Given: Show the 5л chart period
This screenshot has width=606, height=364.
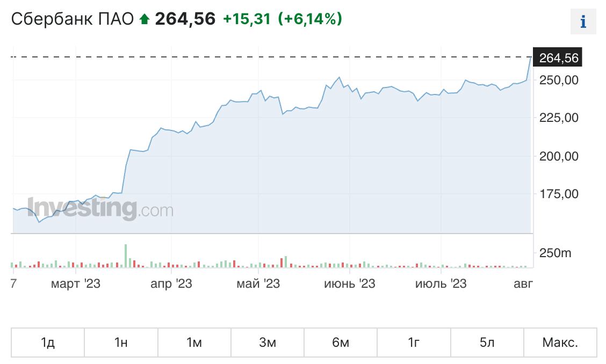Looking at the screenshot, I should tap(487, 343).
